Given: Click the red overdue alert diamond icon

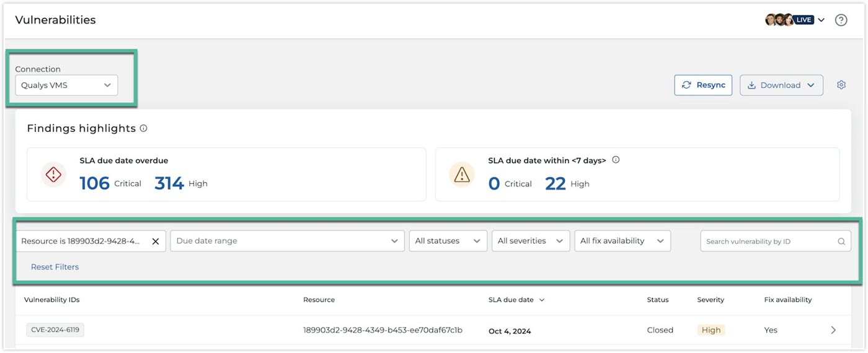Looking at the screenshot, I should point(54,175).
